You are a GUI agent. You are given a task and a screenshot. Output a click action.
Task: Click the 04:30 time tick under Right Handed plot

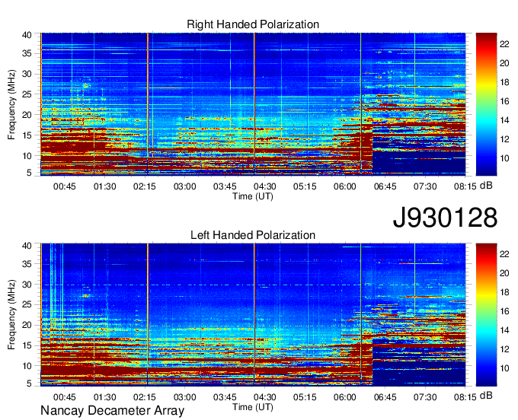[264, 186]
